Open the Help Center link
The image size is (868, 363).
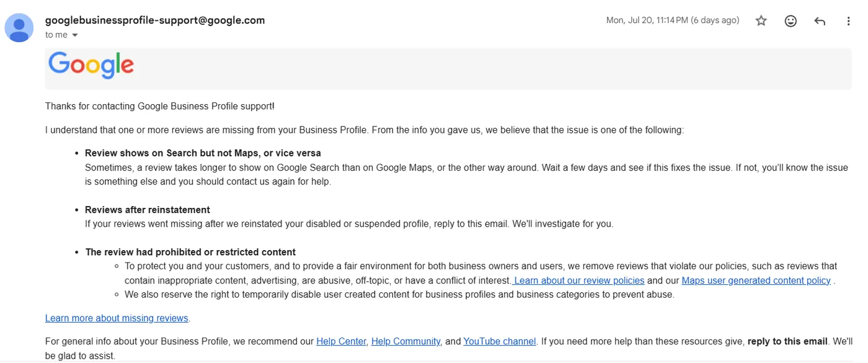(x=342, y=341)
